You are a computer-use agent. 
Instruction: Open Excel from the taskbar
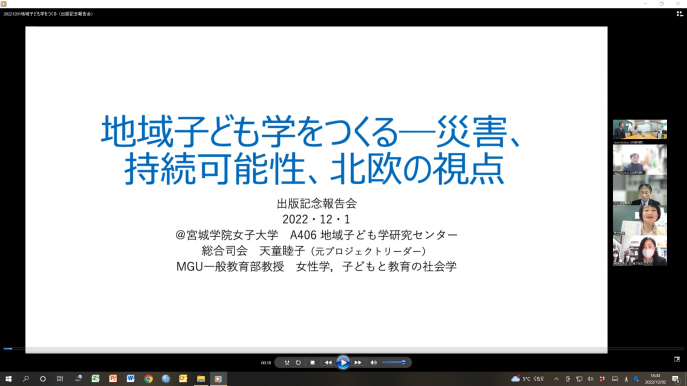coord(96,379)
